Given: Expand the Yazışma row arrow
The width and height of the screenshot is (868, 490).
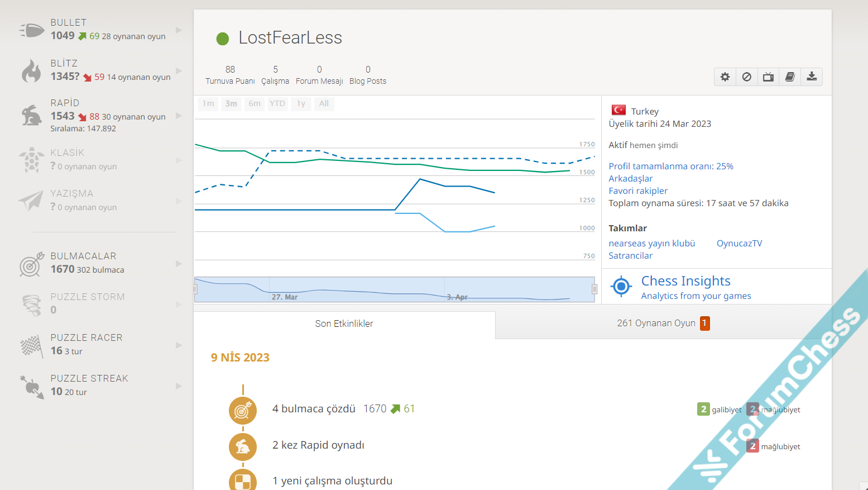Looking at the screenshot, I should 179,201.
